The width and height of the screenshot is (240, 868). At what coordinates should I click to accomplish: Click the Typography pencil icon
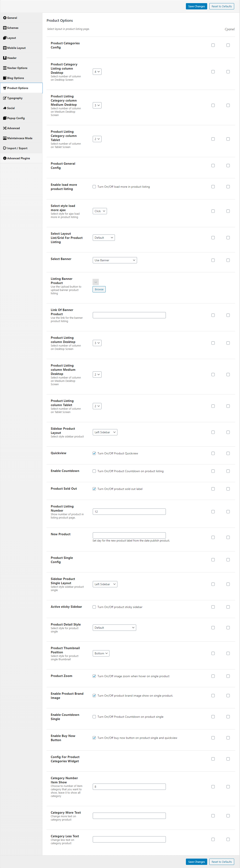(x=5, y=98)
